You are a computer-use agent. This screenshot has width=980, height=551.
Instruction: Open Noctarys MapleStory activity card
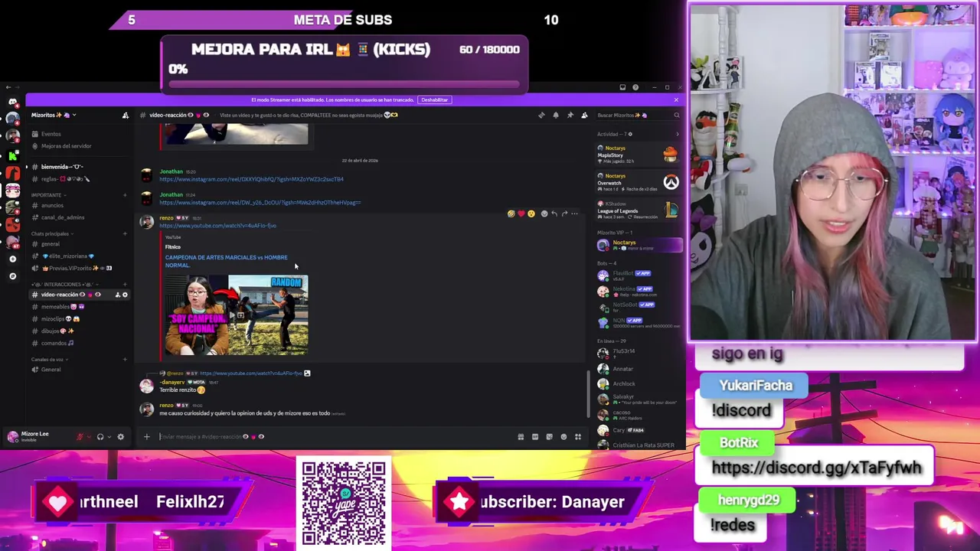[639, 155]
